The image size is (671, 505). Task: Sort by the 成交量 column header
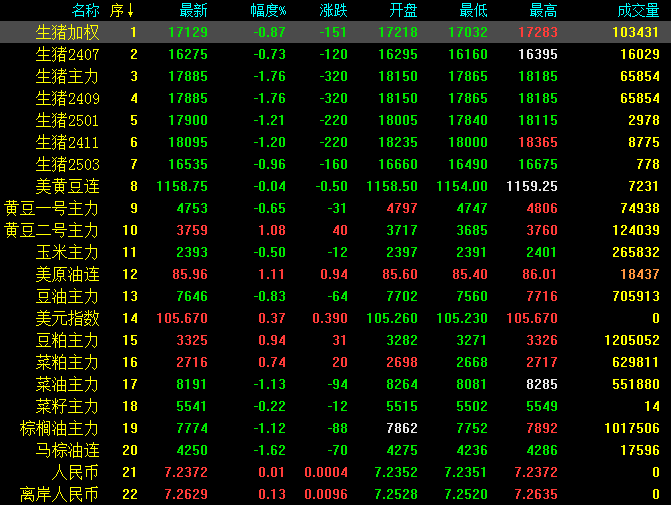[x=638, y=10]
